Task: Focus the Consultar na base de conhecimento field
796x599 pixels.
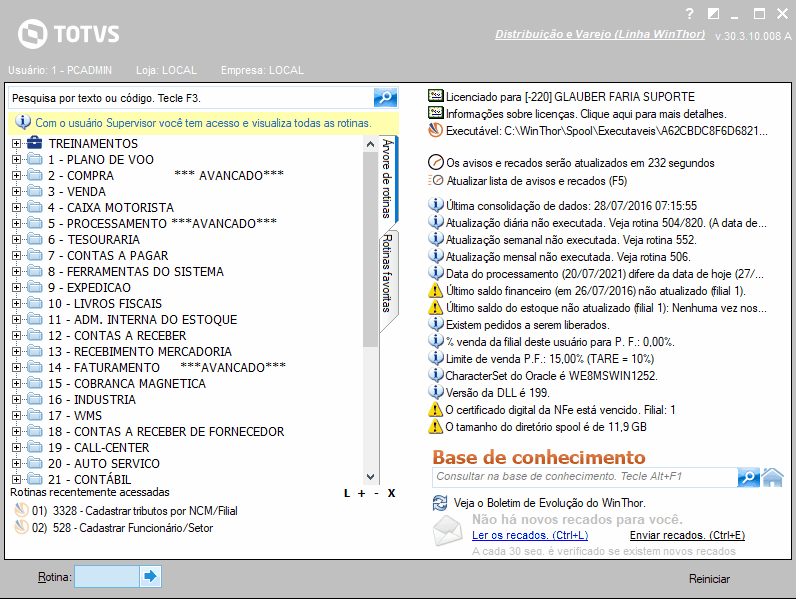Action: (x=585, y=477)
